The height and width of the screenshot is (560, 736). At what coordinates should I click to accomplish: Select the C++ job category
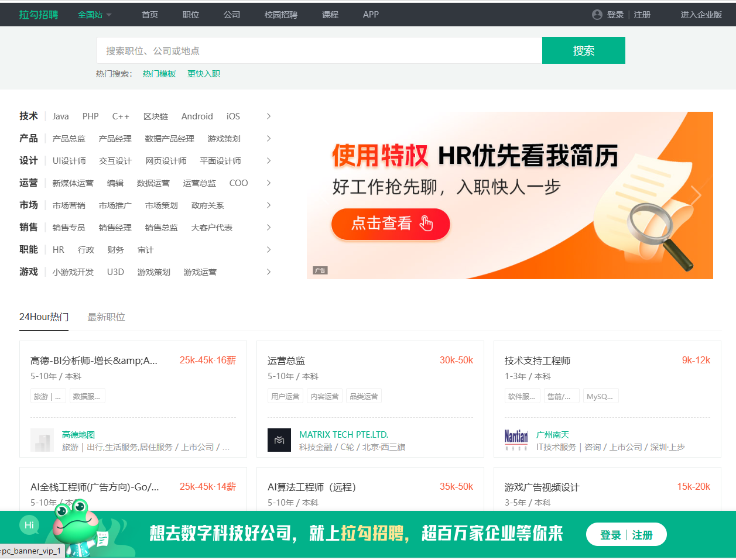pos(121,116)
